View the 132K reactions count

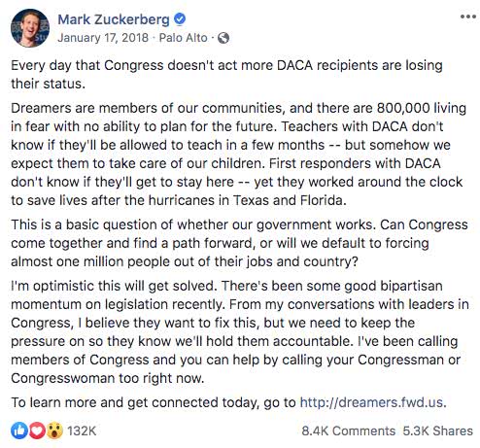pyautogui.click(x=82, y=431)
